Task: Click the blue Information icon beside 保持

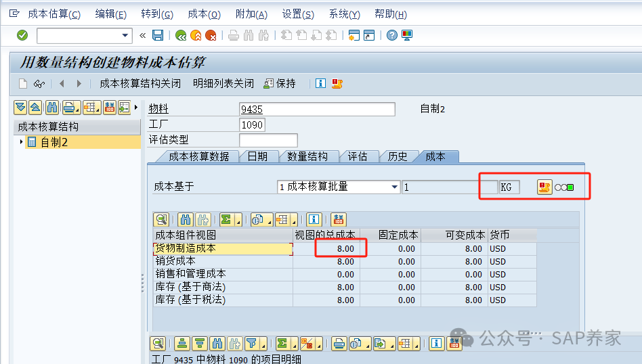Action: 320,83
